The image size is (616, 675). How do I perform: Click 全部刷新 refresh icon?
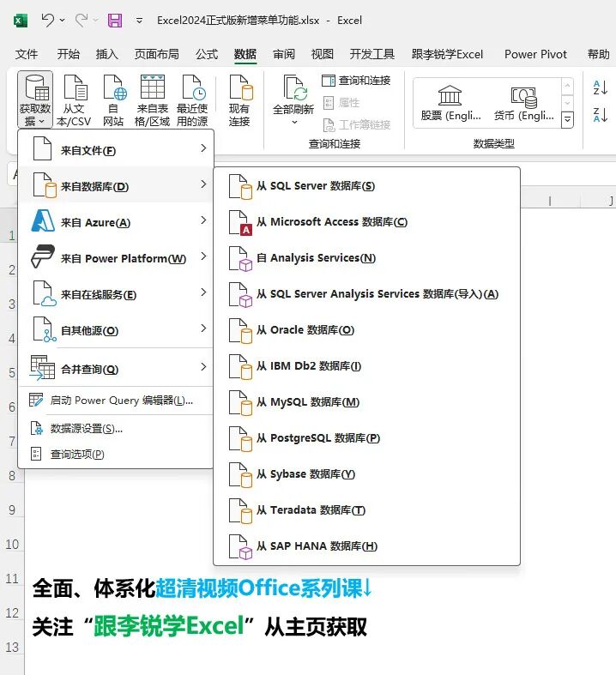293,99
